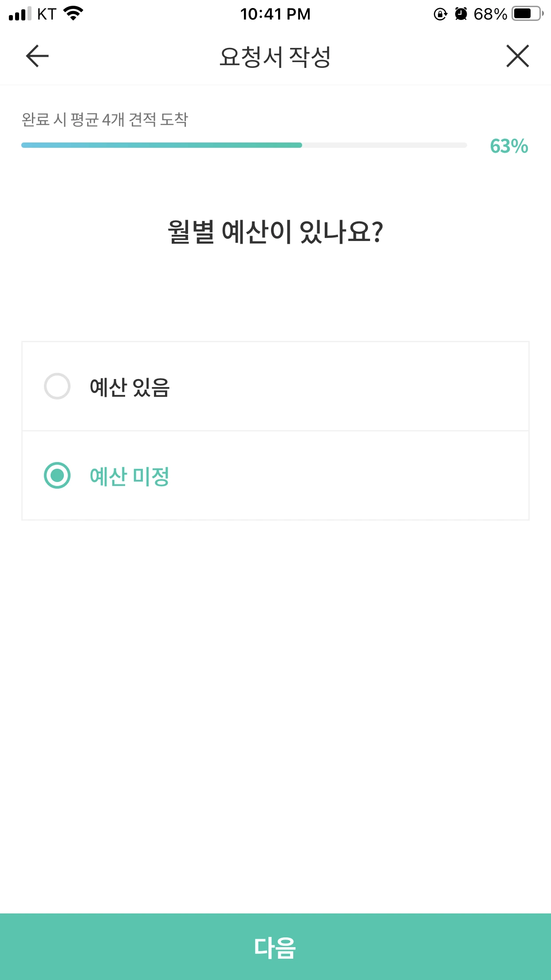This screenshot has height=980, width=551.
Task: Tap the 63% progress percentage
Action: click(509, 146)
